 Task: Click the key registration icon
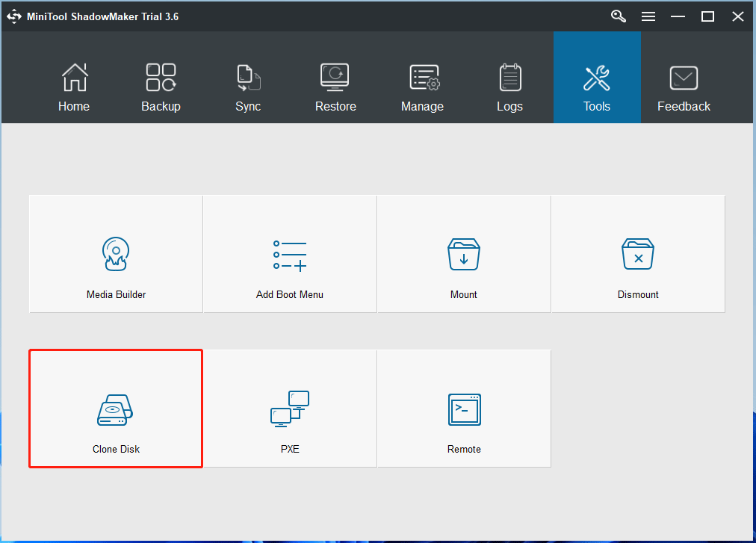point(619,16)
